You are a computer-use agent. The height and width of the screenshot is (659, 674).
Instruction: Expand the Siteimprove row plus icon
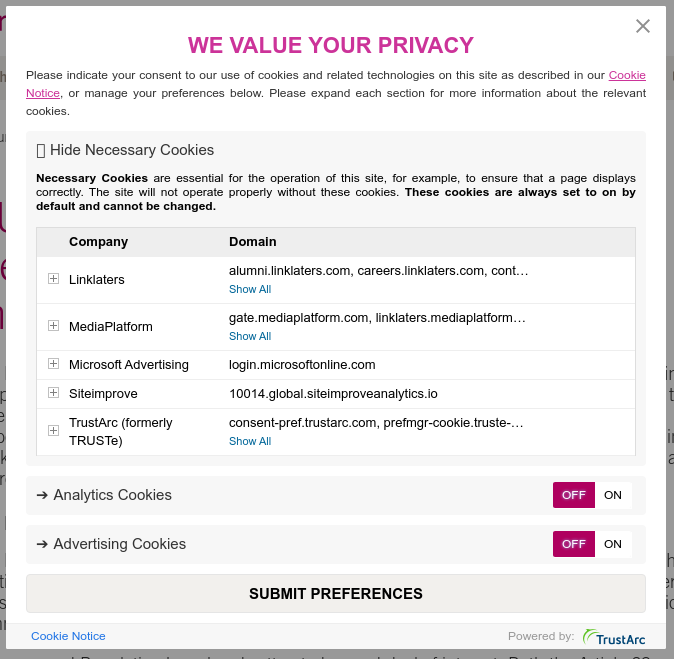[53, 392]
